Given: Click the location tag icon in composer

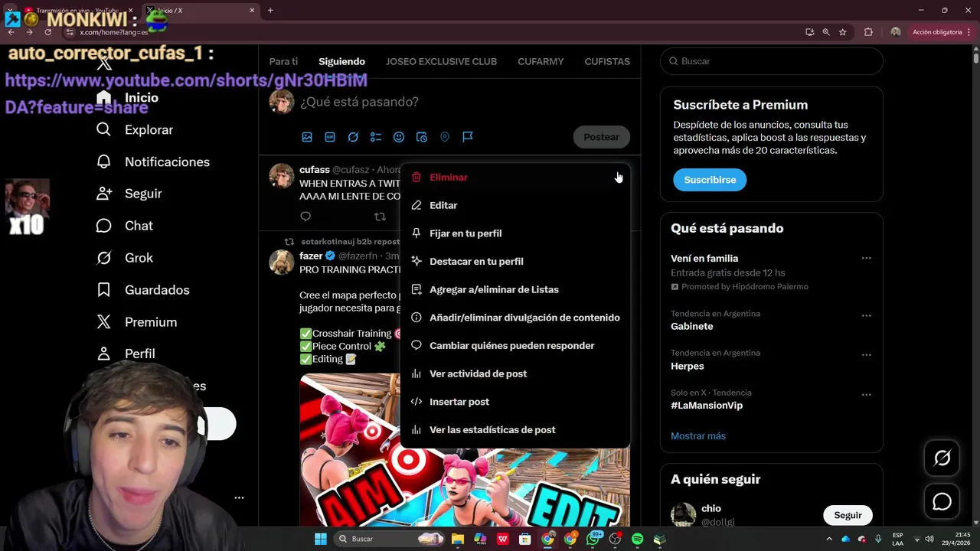Looking at the screenshot, I should coord(445,137).
